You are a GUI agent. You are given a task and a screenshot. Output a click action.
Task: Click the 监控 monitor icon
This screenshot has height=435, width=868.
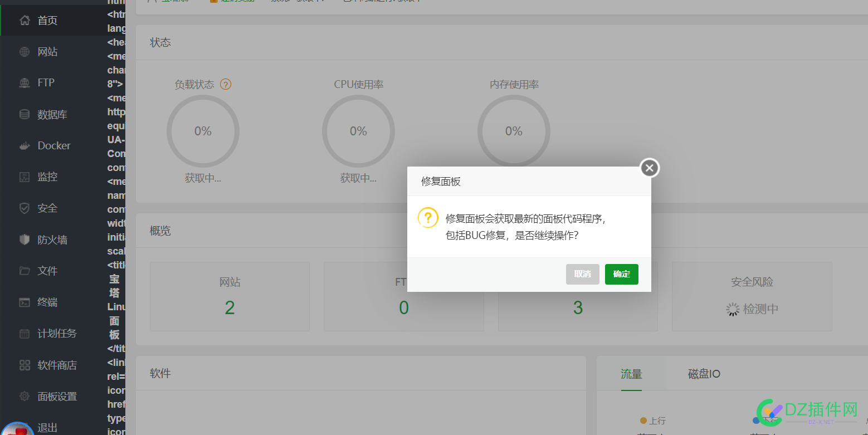(x=25, y=177)
